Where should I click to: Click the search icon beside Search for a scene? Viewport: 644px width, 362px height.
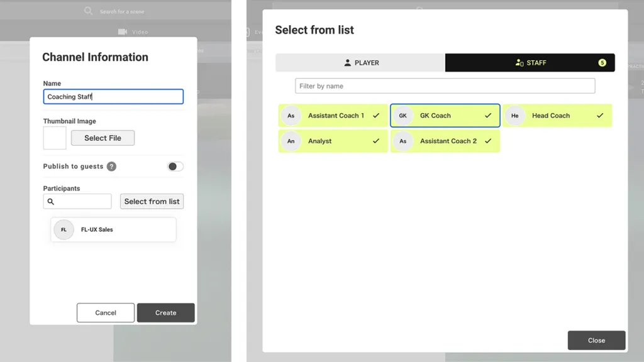pyautogui.click(x=88, y=11)
